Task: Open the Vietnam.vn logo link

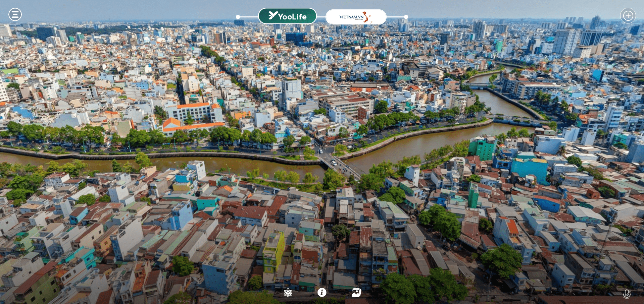Action: [355, 17]
